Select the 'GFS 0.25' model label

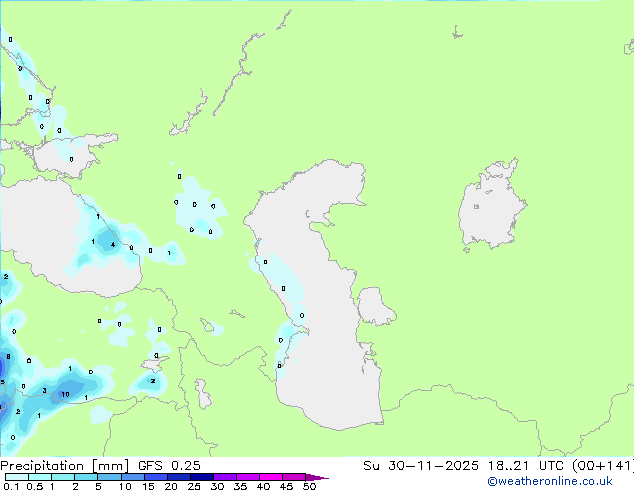pyautogui.click(x=169, y=466)
